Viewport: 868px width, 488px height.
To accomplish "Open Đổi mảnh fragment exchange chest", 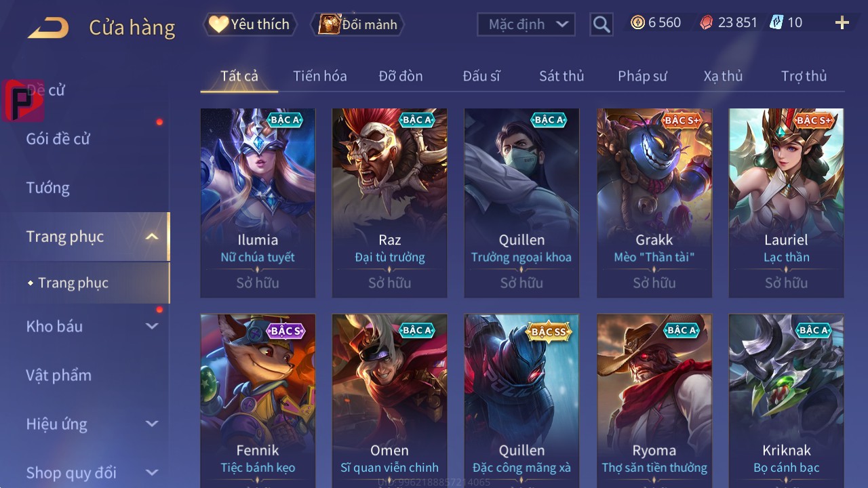I will tap(358, 24).
